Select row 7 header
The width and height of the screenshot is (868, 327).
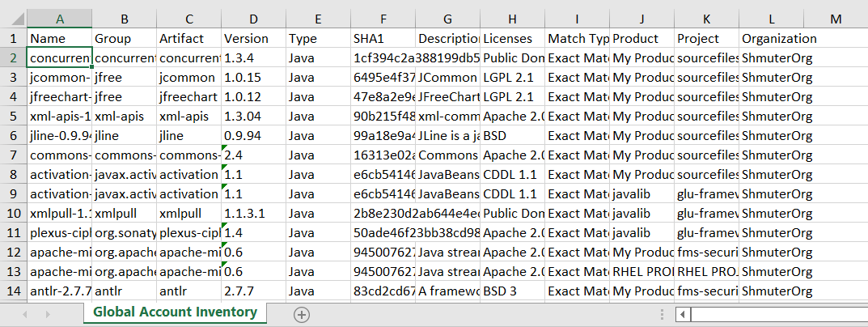[x=13, y=155]
